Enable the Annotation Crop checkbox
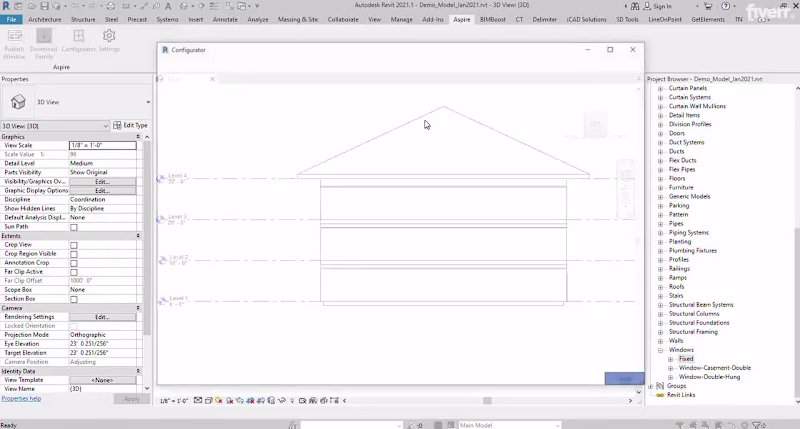The image size is (800, 429). [x=74, y=263]
